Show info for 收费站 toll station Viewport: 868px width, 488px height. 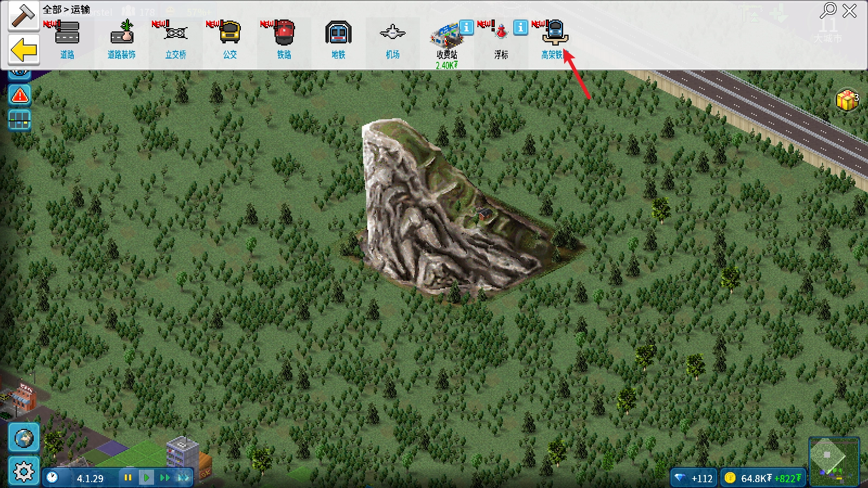pyautogui.click(x=466, y=27)
